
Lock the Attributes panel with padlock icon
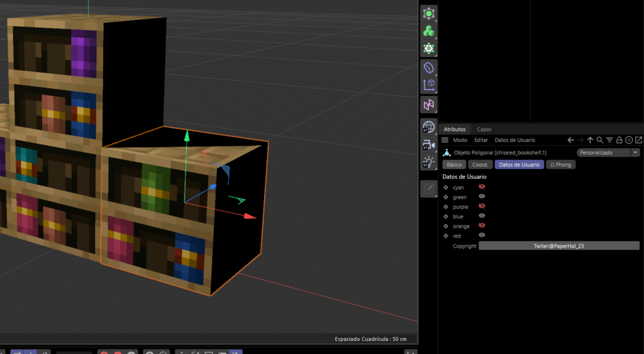pos(619,140)
